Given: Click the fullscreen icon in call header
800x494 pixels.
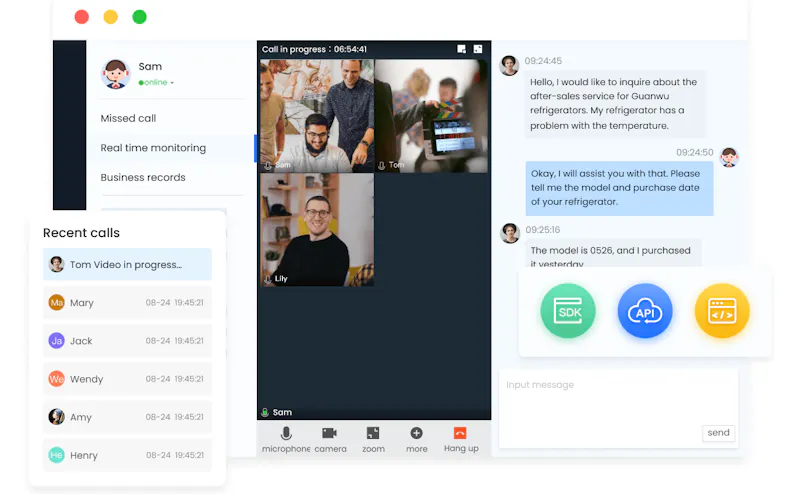Looking at the screenshot, I should click(478, 49).
